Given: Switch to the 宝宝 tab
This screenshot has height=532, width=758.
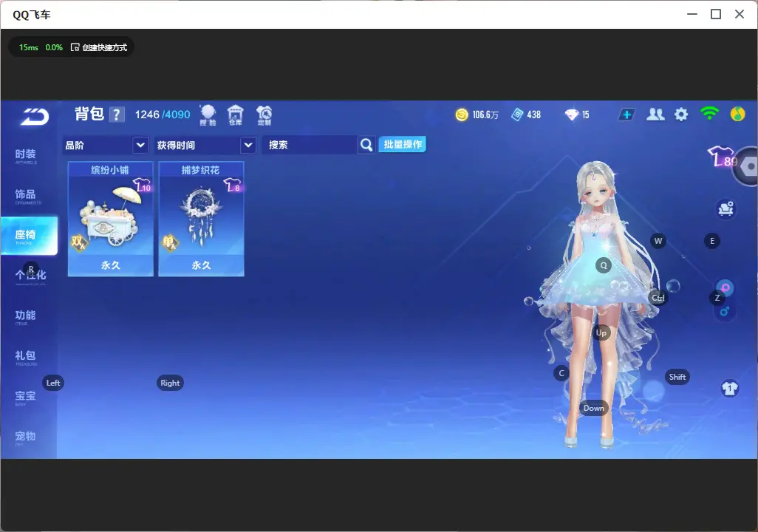Looking at the screenshot, I should tap(26, 397).
